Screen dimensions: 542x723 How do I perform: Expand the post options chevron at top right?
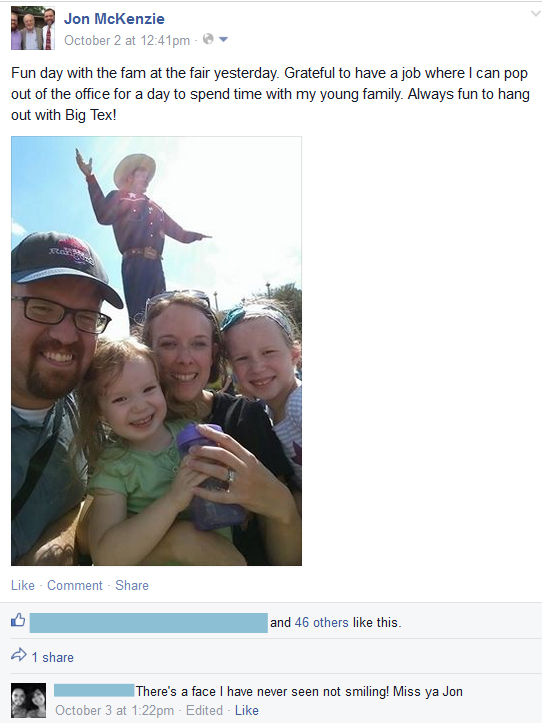coord(536,13)
